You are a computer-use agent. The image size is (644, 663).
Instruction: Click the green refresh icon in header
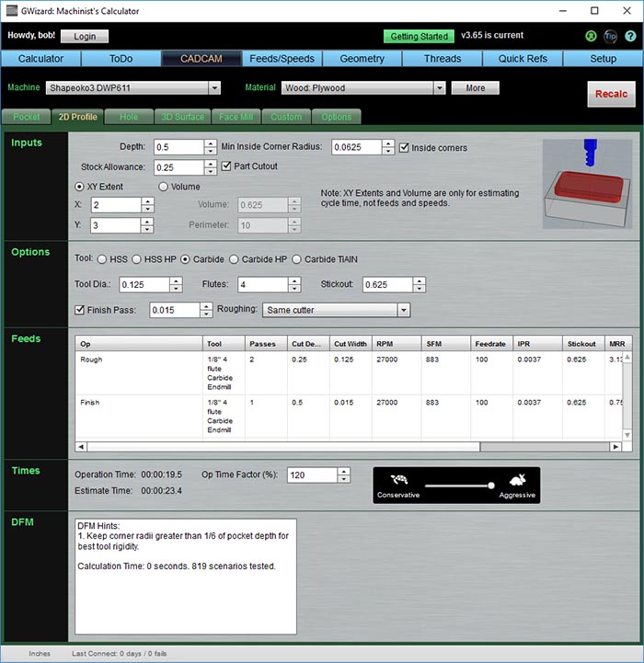click(x=591, y=36)
